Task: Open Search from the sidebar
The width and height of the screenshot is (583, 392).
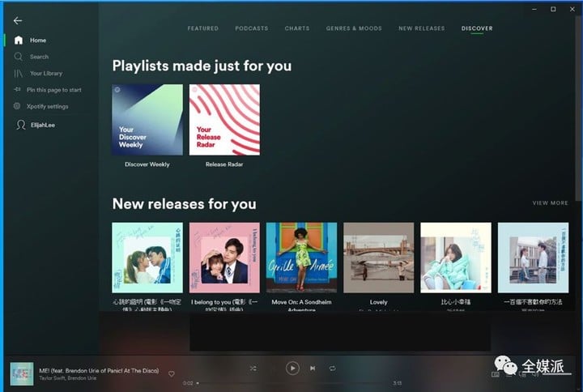Action: [x=40, y=57]
